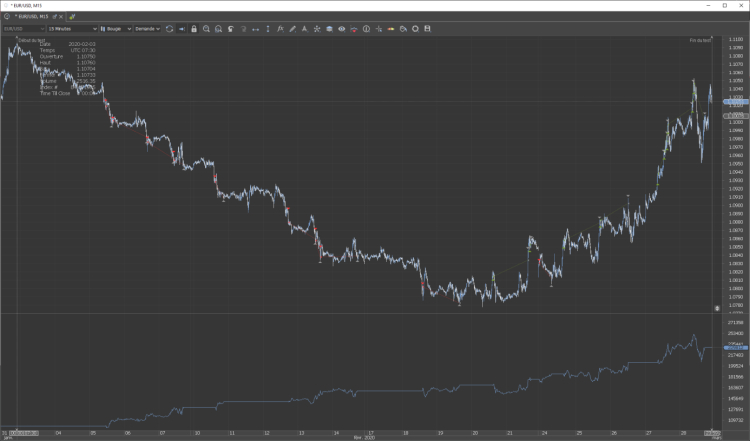
Task: Toggle the padlock chart lock icon
Action: pos(194,29)
